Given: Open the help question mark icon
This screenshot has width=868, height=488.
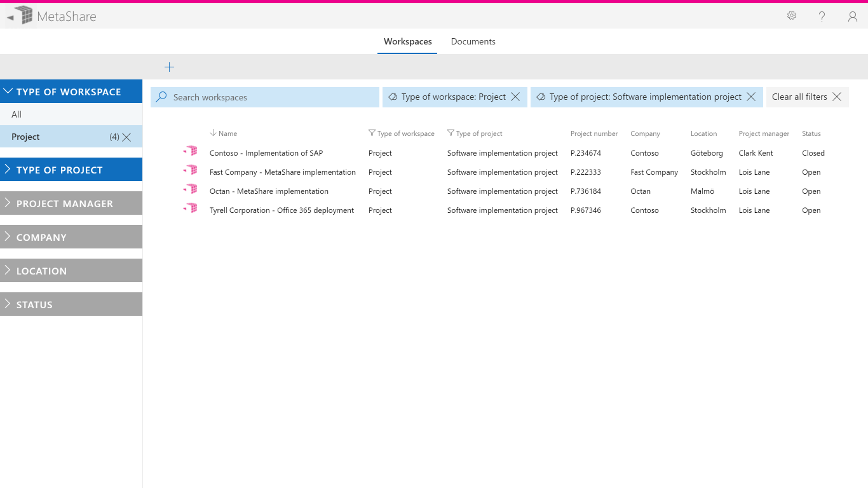Looking at the screenshot, I should click(822, 17).
